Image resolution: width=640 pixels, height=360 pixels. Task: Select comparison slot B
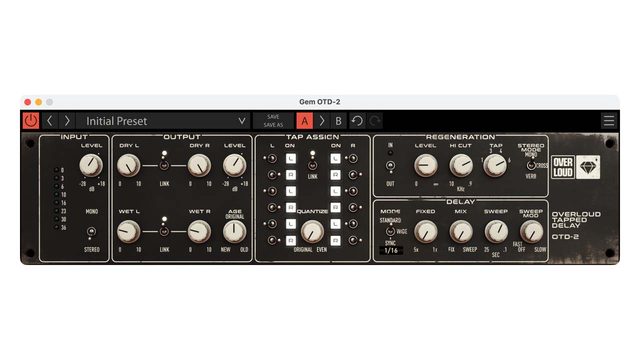coord(338,121)
